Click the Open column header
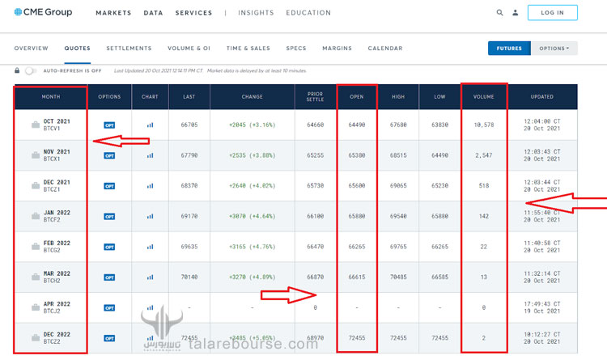 [x=357, y=97]
